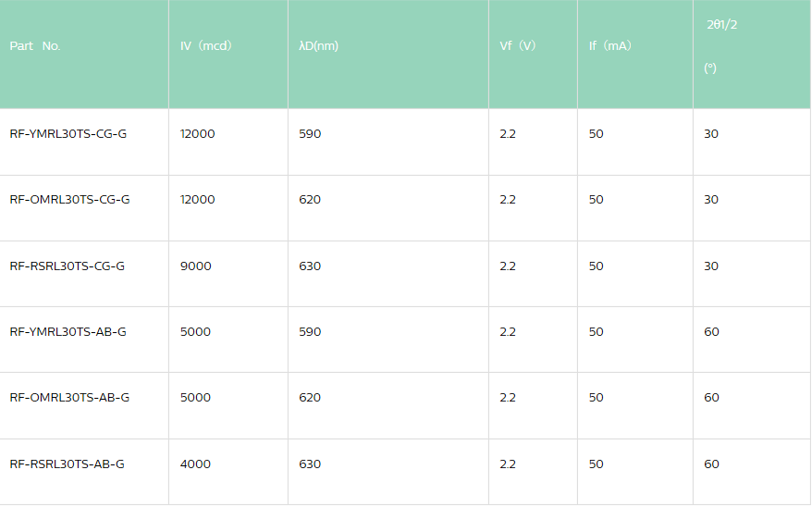Click the 9000 mcd intensity cell

coord(196,266)
